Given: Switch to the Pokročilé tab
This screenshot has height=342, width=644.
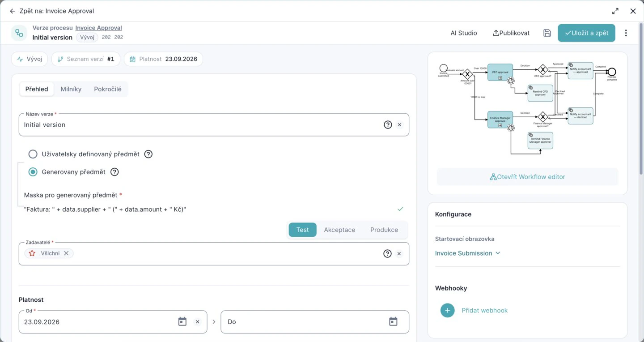Looking at the screenshot, I should coord(108,89).
